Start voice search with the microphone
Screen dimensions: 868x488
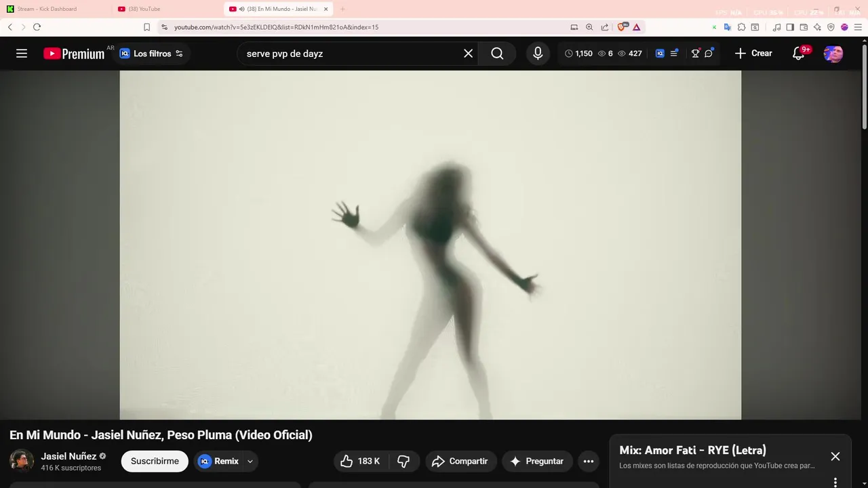[538, 54]
